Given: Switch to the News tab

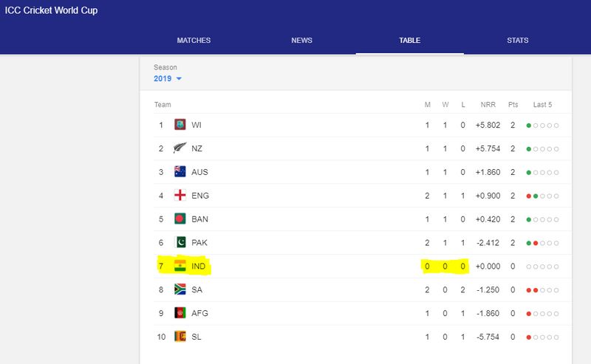Looking at the screenshot, I should click(x=301, y=40).
